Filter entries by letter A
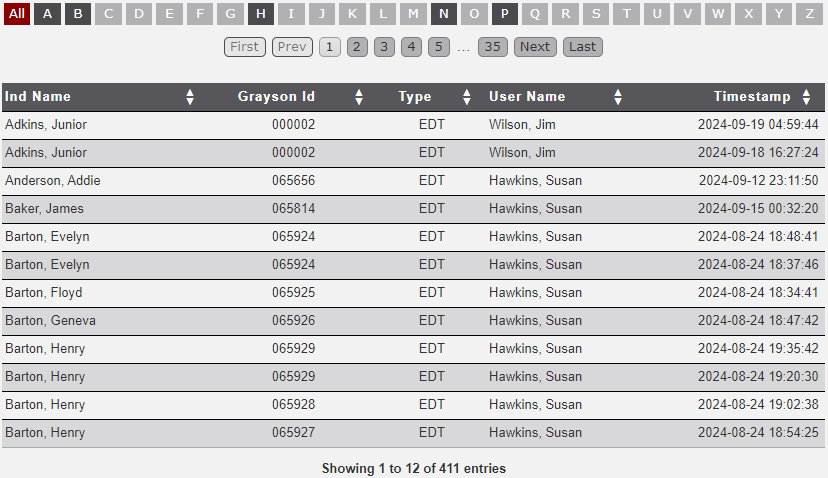This screenshot has height=478, width=828. [x=47, y=14]
